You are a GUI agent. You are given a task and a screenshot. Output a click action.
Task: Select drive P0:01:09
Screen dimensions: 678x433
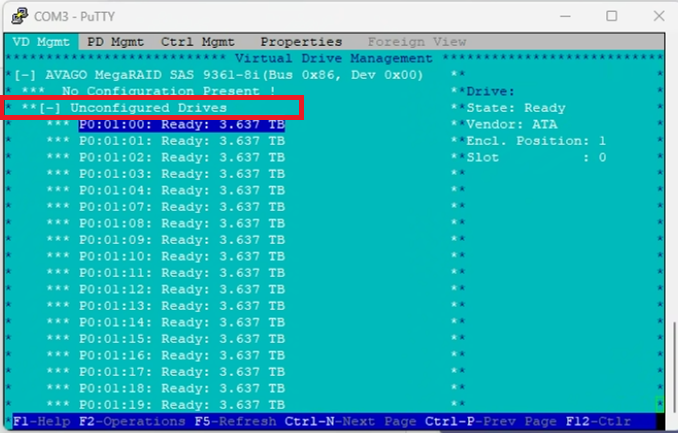[x=182, y=240]
